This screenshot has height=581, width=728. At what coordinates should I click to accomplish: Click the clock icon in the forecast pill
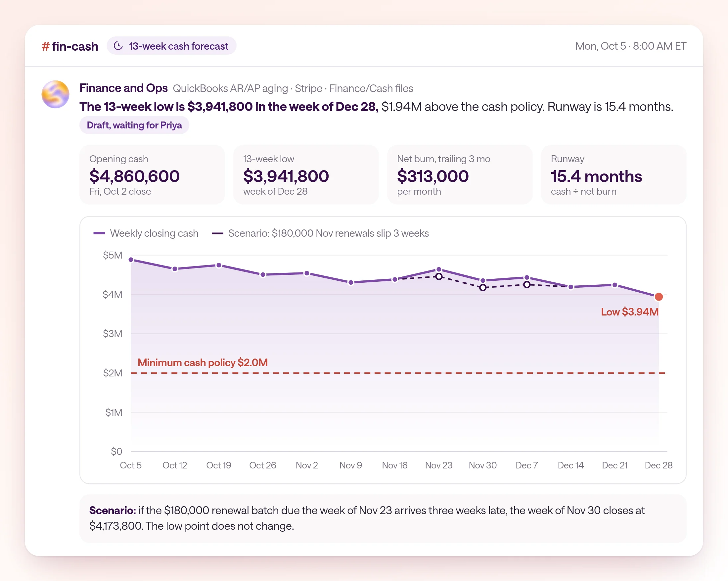coord(118,46)
